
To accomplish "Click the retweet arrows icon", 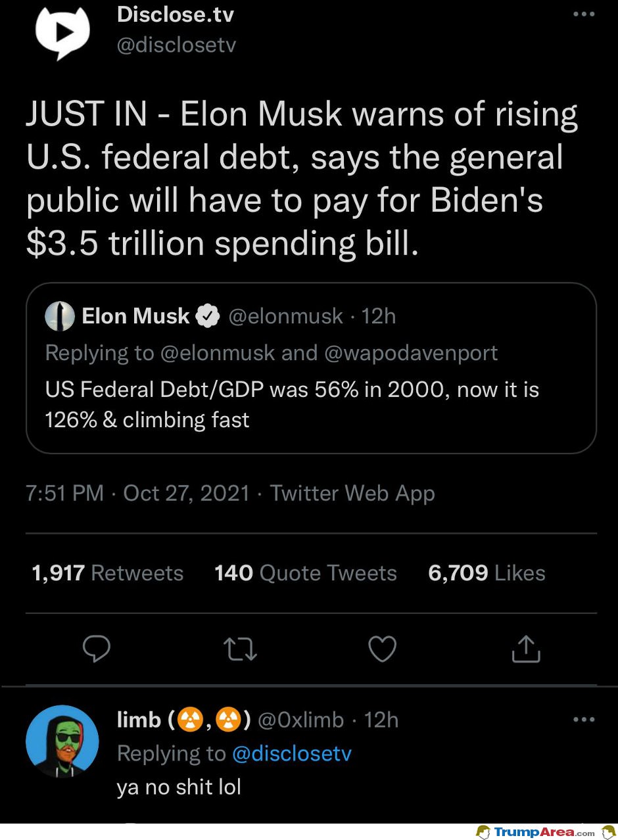I will [x=240, y=649].
